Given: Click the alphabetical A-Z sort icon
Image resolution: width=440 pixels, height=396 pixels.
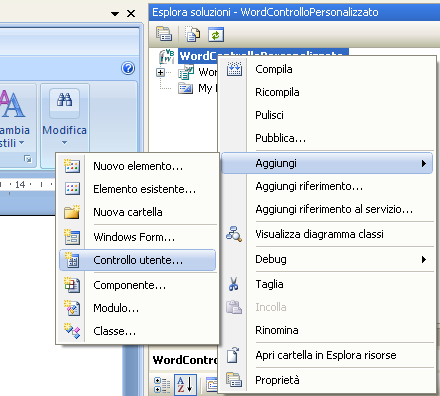Looking at the screenshot, I should 185,385.
